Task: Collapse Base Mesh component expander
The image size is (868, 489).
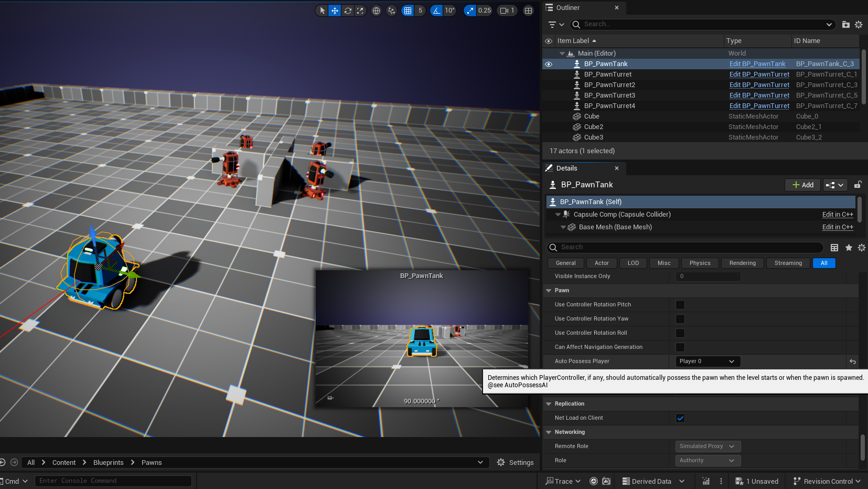Action: [563, 227]
